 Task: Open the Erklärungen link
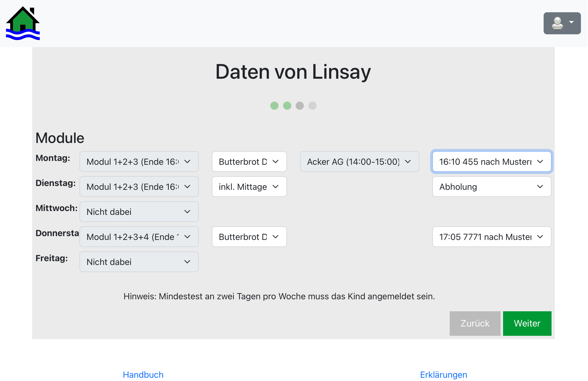tap(443, 375)
